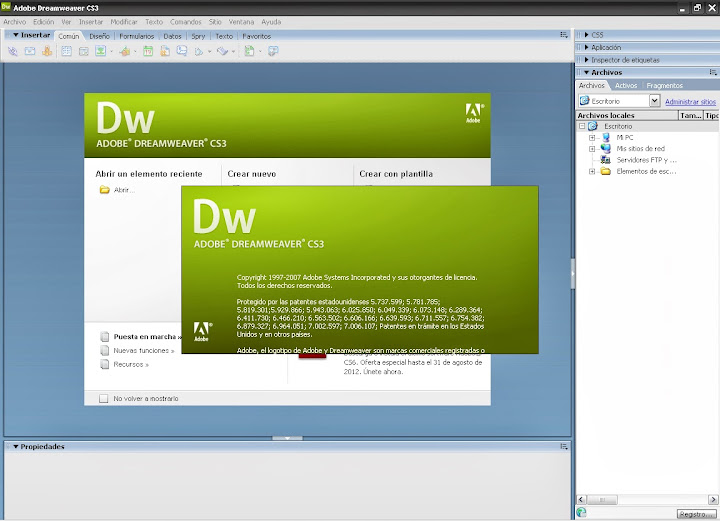Switch to the Activos tab

(626, 85)
